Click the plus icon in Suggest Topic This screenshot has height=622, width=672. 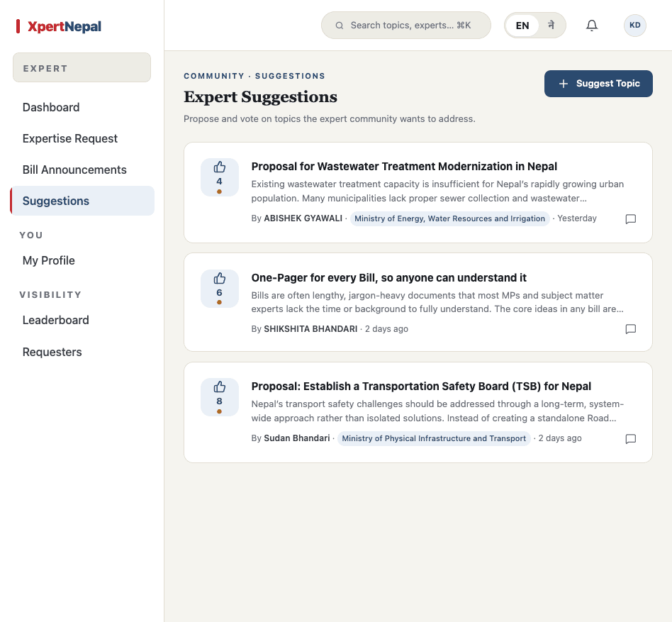click(564, 84)
